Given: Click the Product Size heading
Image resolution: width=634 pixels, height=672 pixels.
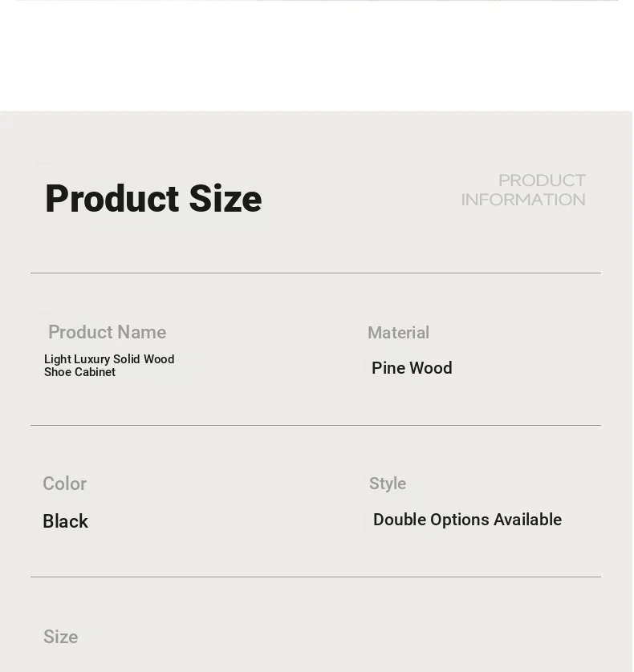Looking at the screenshot, I should click(x=153, y=198).
